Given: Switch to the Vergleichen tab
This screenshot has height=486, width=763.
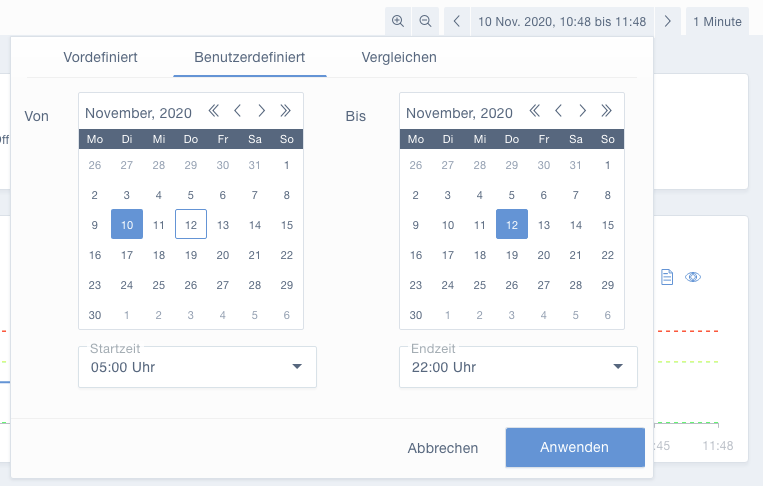Looking at the screenshot, I should click(x=399, y=57).
